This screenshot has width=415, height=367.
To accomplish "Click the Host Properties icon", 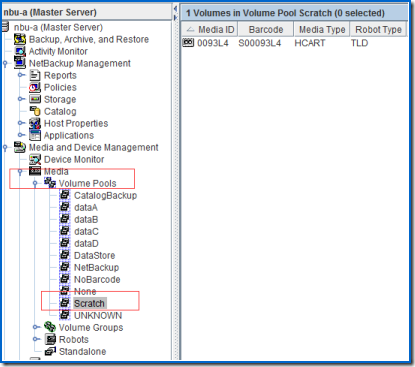I will coord(35,123).
